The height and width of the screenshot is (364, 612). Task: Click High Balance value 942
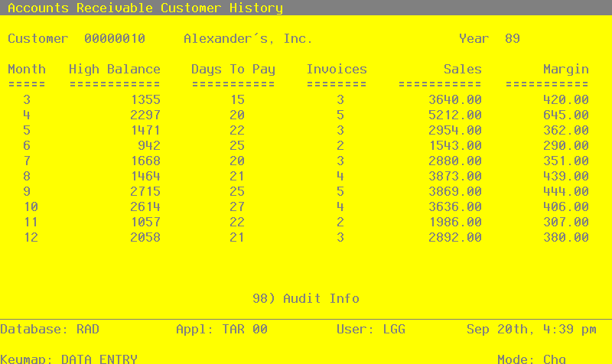tap(149, 145)
